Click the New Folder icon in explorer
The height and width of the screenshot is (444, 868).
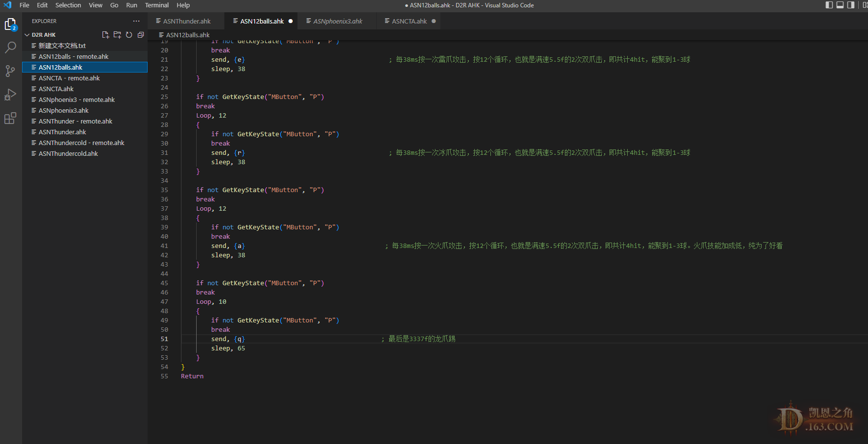(117, 35)
